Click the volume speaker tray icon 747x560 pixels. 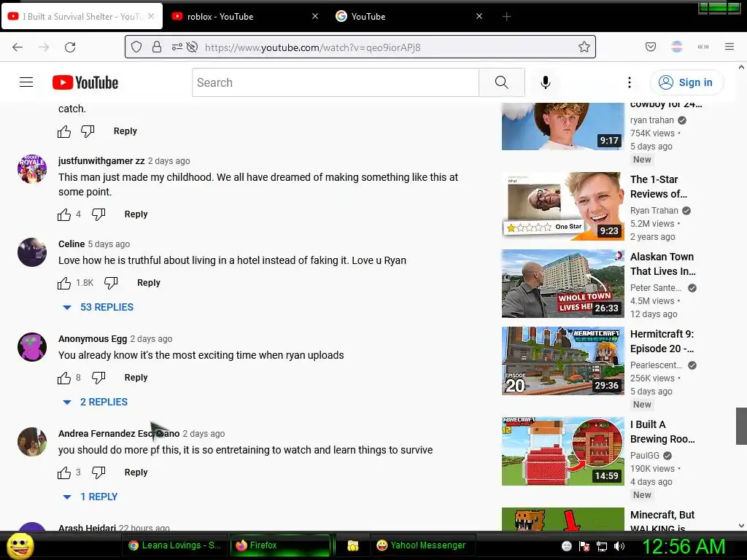point(619,546)
